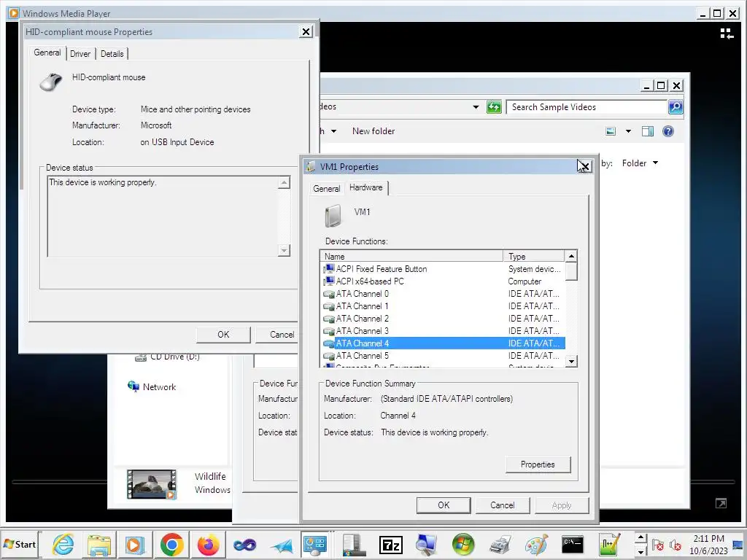Click the muted volume tray icon
This screenshot has height=560, width=747.
click(x=675, y=545)
